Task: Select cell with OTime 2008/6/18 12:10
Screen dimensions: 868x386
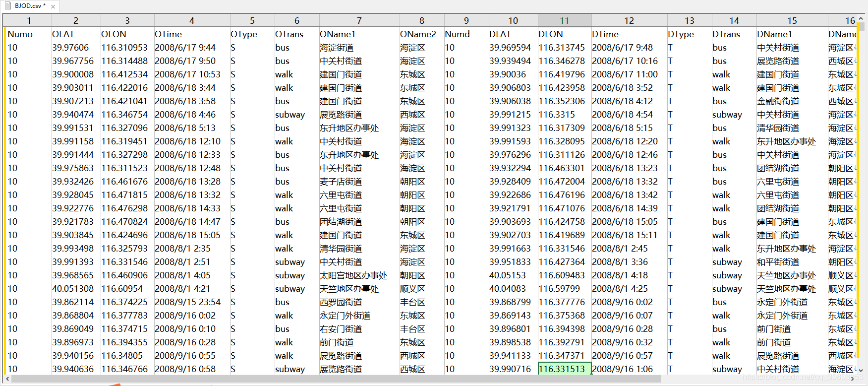Action: pyautogui.click(x=192, y=141)
